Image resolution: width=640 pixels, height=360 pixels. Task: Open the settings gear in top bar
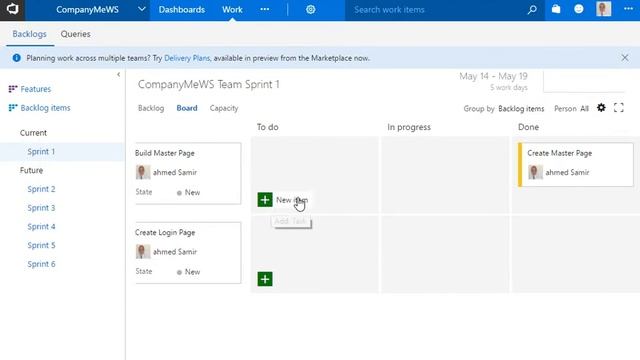coord(311,9)
